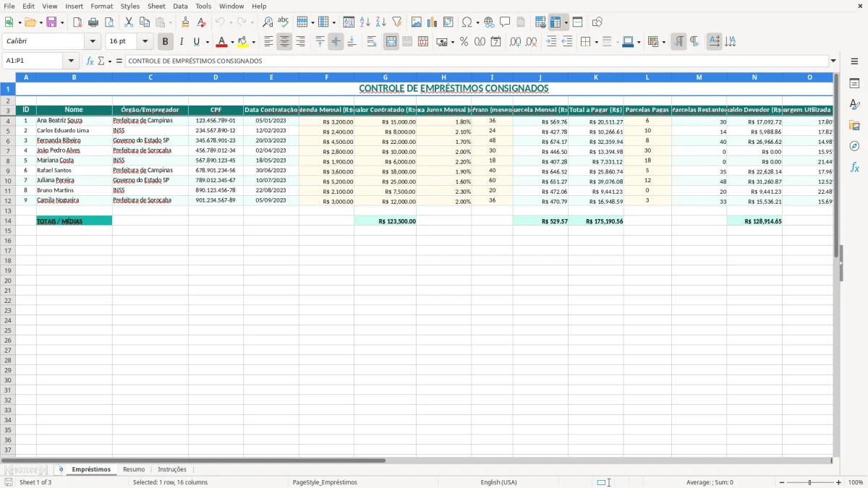Click column header D
Screen dimensions: 868x488
(x=216, y=77)
